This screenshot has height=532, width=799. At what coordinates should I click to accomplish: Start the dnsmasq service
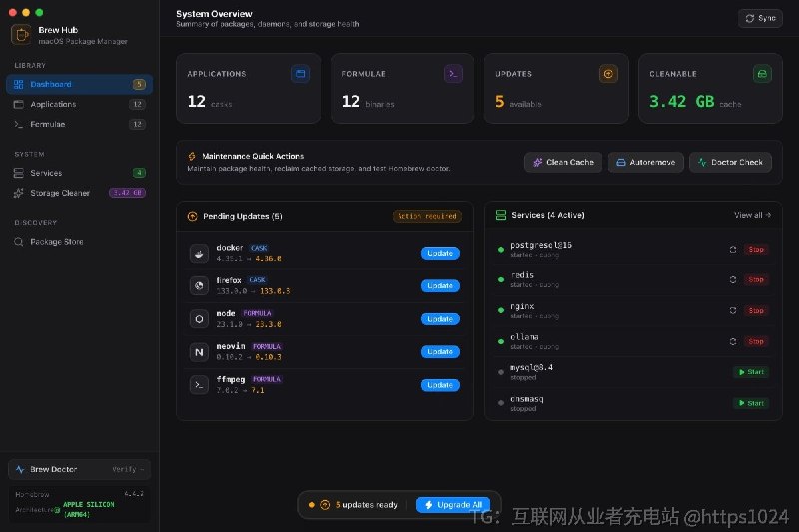pos(751,403)
